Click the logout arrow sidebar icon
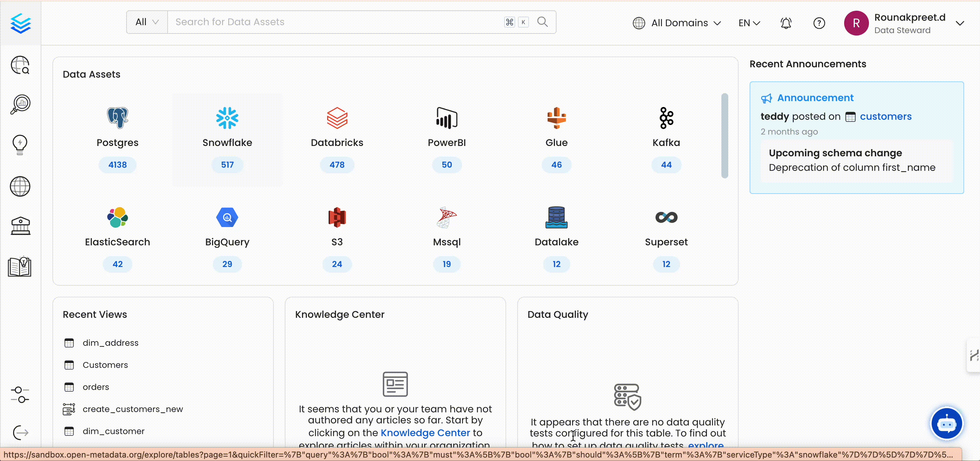This screenshot has height=461, width=980. pyautogui.click(x=20, y=432)
